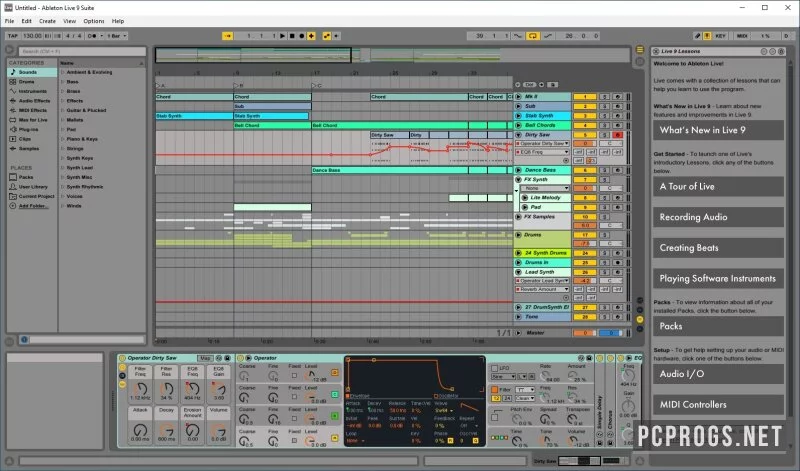Open the View menu
The width and height of the screenshot is (800, 471).
point(69,21)
